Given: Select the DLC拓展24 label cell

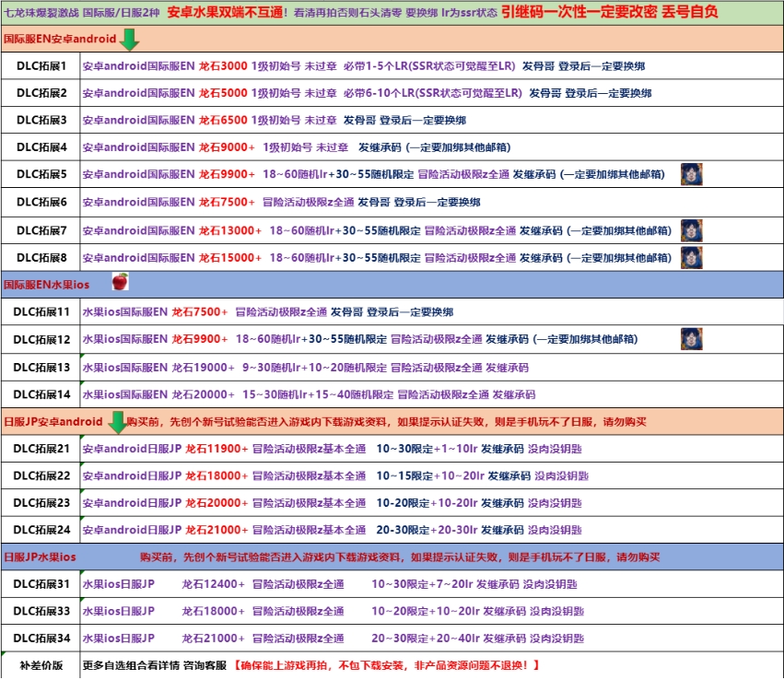Looking at the screenshot, I should click(41, 530).
